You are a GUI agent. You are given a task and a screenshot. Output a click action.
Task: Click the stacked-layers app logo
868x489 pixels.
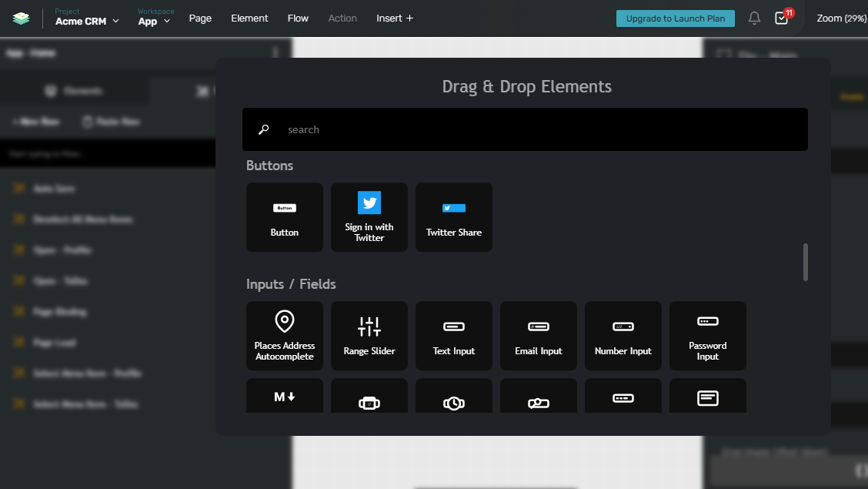tap(21, 18)
